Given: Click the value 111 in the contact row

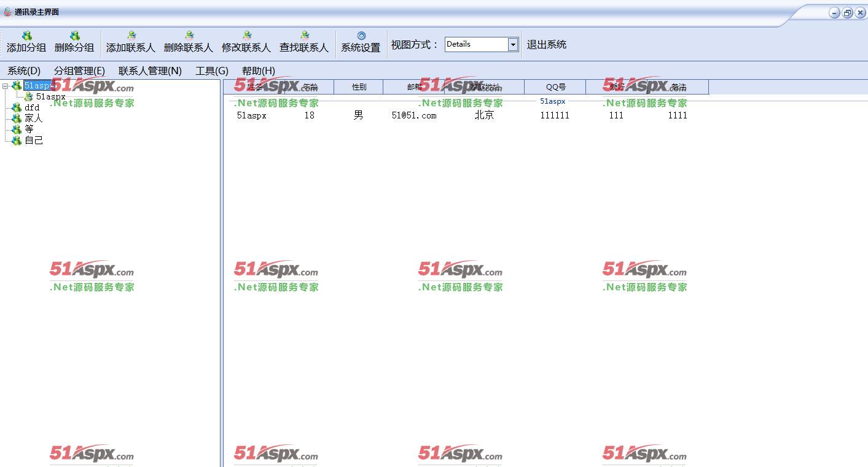Looking at the screenshot, I should tap(616, 115).
